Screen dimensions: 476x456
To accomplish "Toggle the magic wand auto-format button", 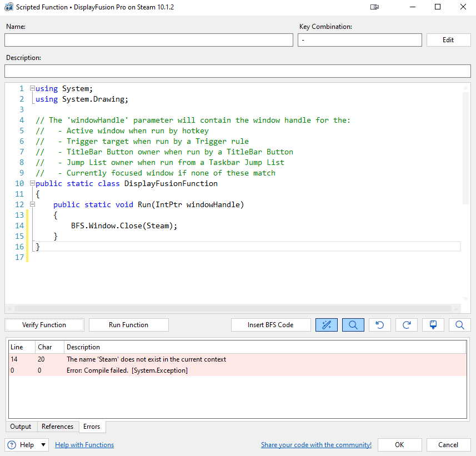I will point(326,325).
